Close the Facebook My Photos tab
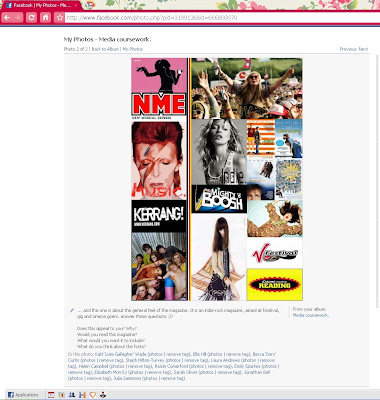 pyautogui.click(x=76, y=5)
